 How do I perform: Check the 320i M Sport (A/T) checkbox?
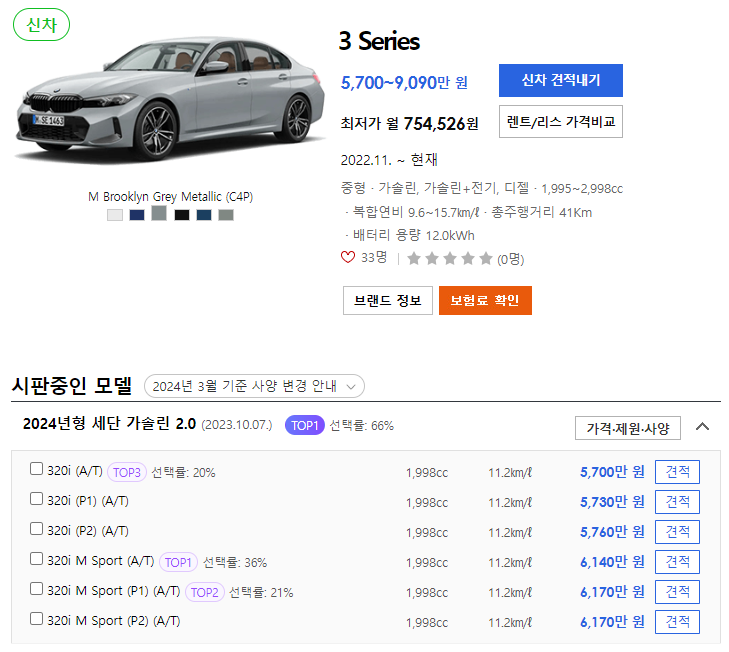pos(36,559)
